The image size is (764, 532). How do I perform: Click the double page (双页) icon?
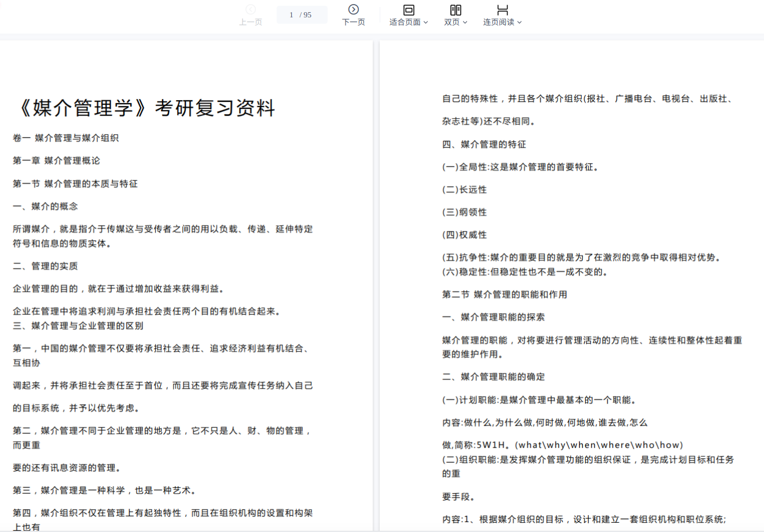click(456, 9)
